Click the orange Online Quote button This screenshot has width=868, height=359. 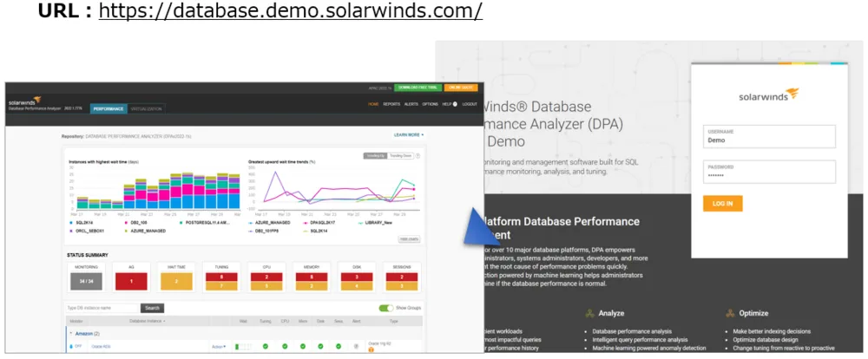461,88
